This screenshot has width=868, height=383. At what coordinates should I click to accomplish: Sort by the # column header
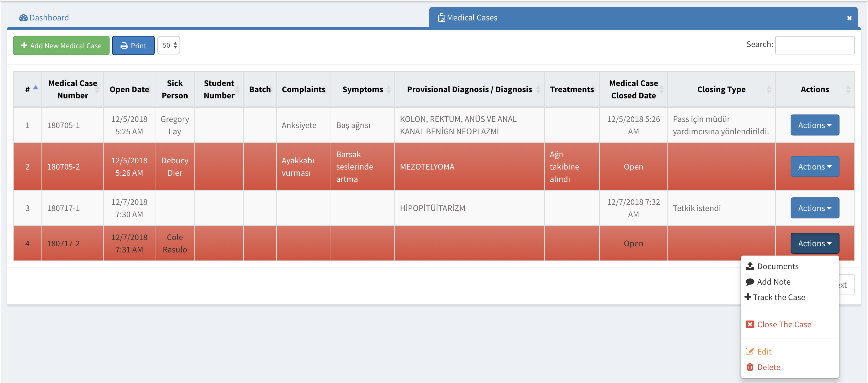pos(28,89)
